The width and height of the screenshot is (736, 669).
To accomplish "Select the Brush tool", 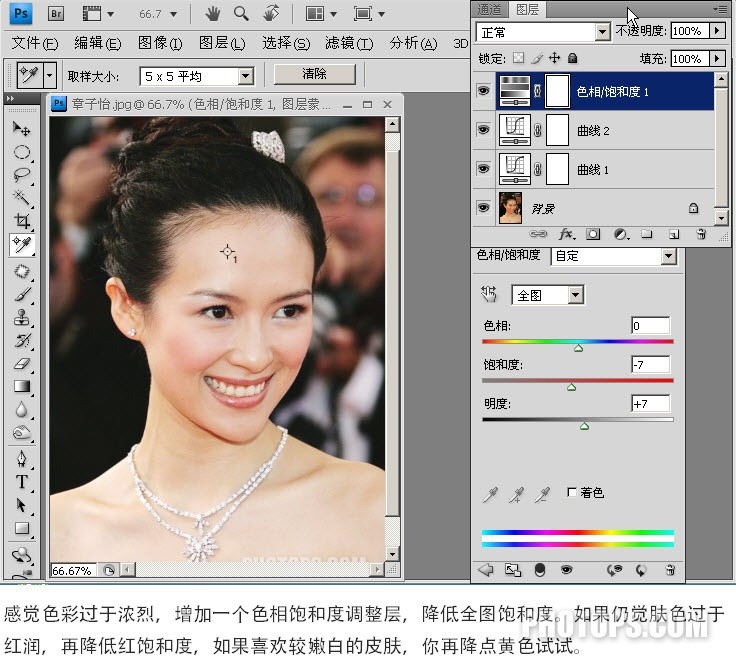I will [x=21, y=294].
